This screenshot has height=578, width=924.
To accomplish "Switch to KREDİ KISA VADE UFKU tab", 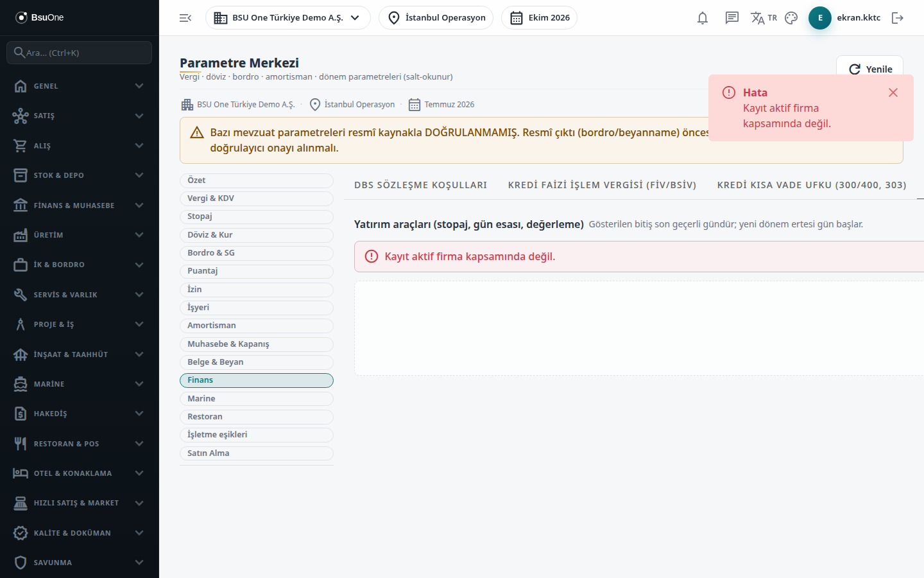I will [812, 185].
